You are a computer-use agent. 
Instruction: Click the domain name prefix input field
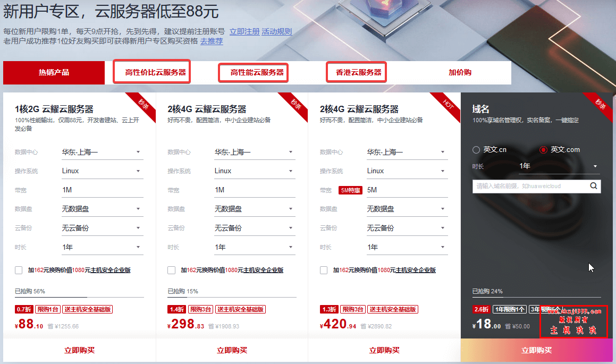(x=529, y=186)
